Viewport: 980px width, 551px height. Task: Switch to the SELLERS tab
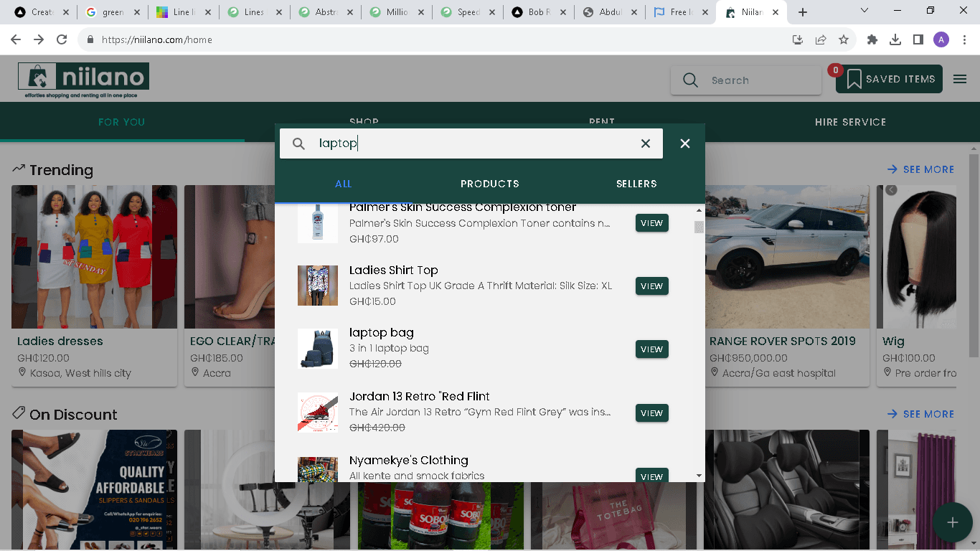click(x=636, y=184)
